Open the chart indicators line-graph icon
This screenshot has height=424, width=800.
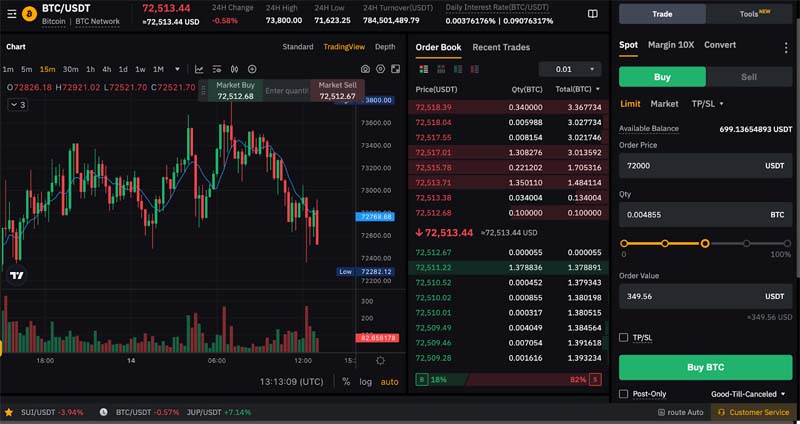tap(199, 69)
